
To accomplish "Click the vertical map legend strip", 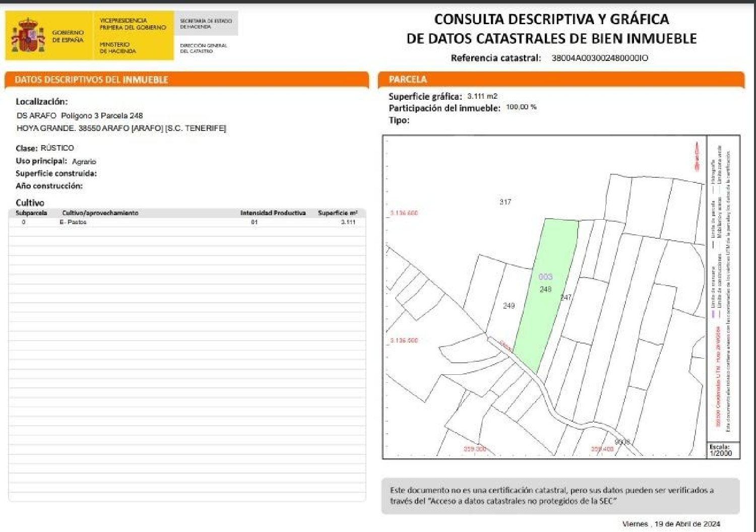I will pyautogui.click(x=723, y=289).
